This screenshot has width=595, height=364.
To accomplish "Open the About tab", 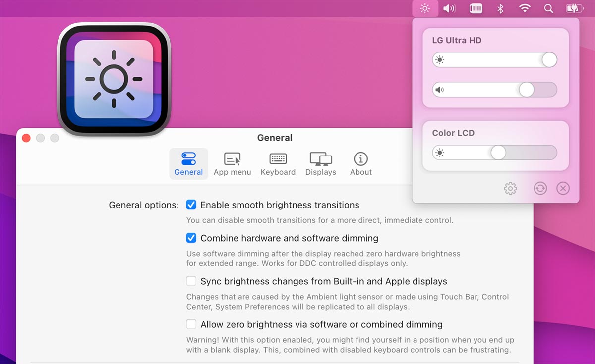I will (360, 164).
